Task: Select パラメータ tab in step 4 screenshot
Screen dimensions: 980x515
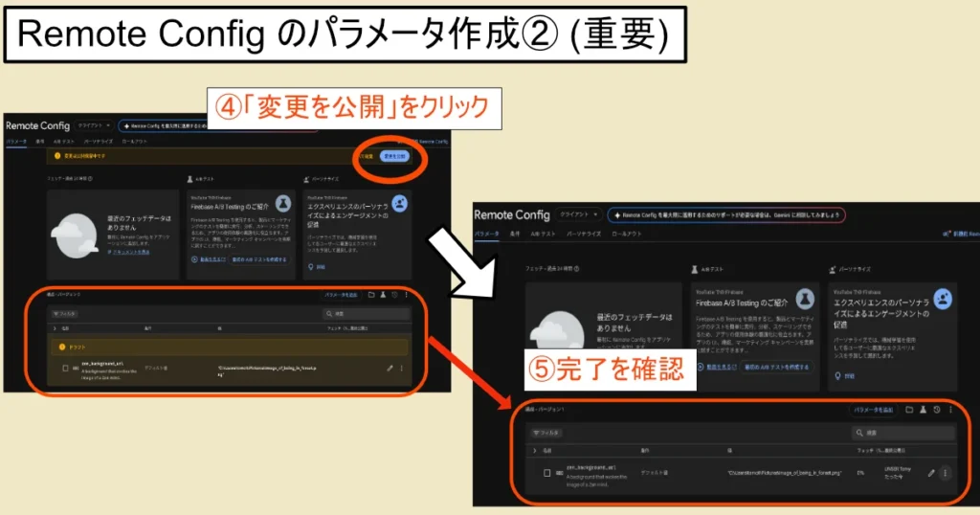Action: (16, 142)
